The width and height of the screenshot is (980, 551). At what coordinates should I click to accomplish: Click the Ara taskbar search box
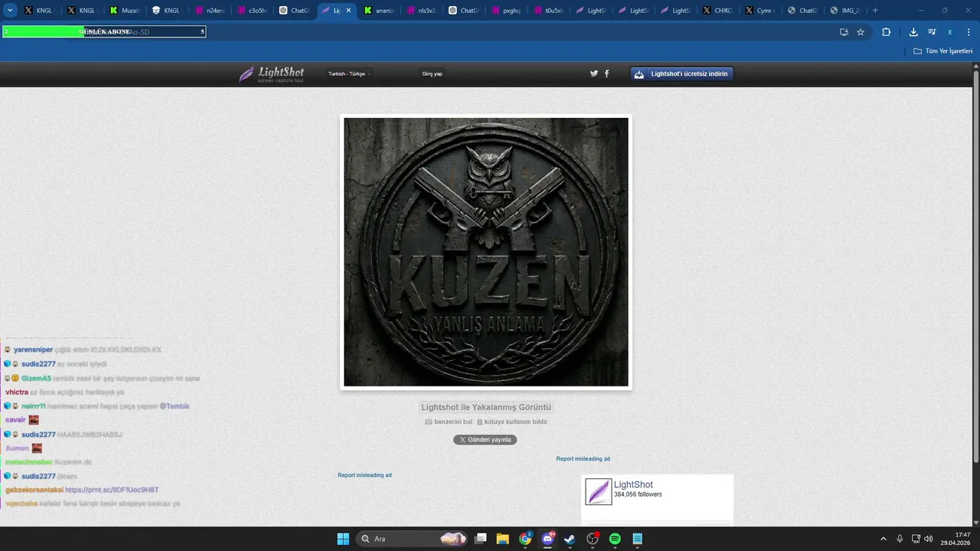point(412,539)
